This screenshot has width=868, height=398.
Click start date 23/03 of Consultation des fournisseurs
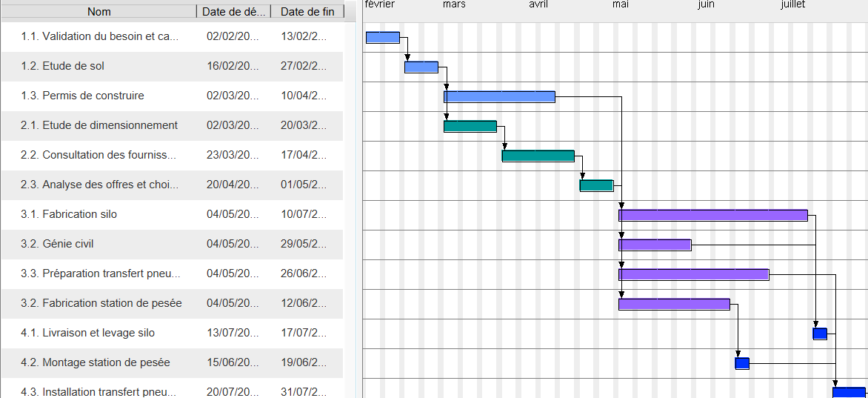[233, 155]
